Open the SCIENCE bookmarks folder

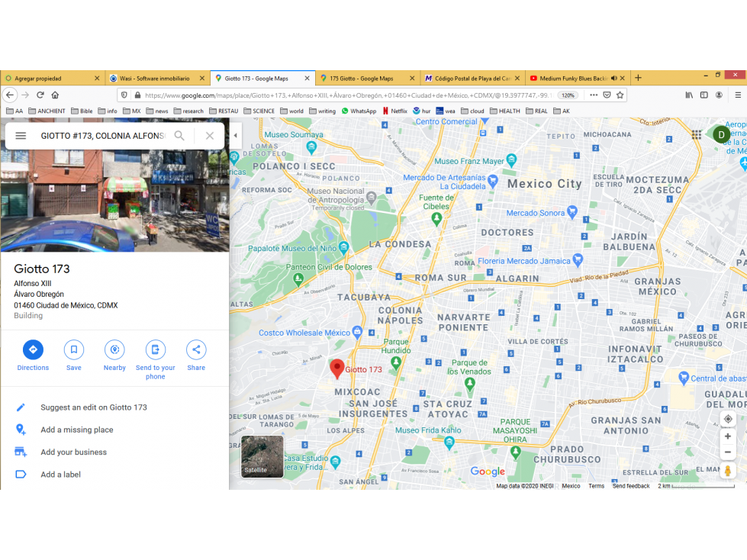click(x=259, y=111)
